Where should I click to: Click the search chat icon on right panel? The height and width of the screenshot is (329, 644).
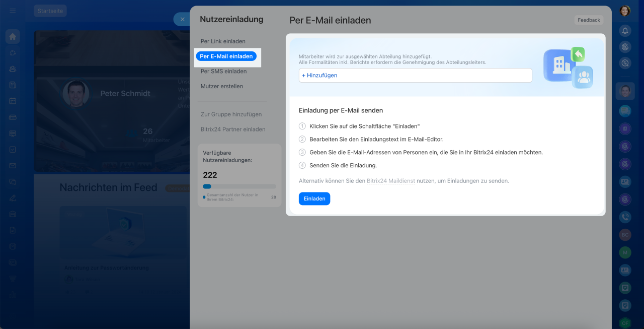(625, 63)
